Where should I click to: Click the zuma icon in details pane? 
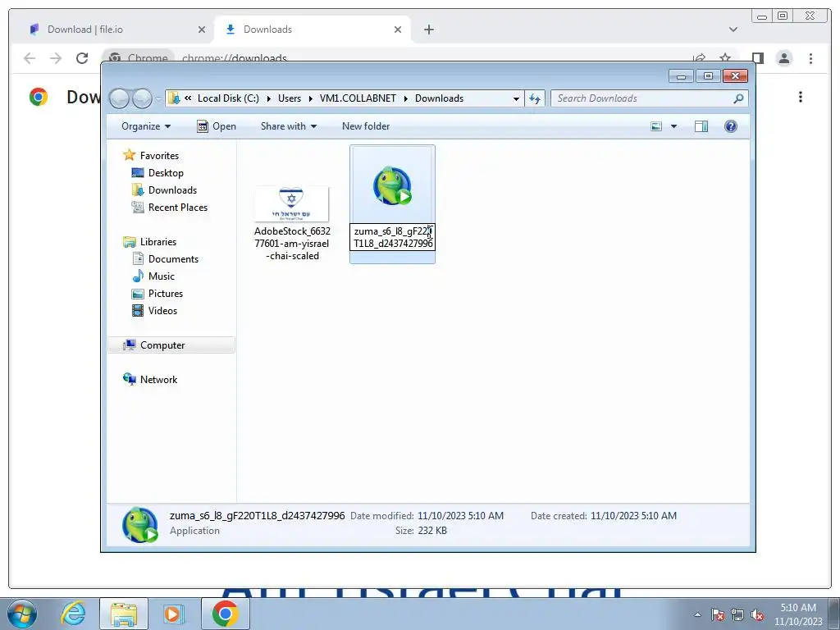(x=139, y=525)
